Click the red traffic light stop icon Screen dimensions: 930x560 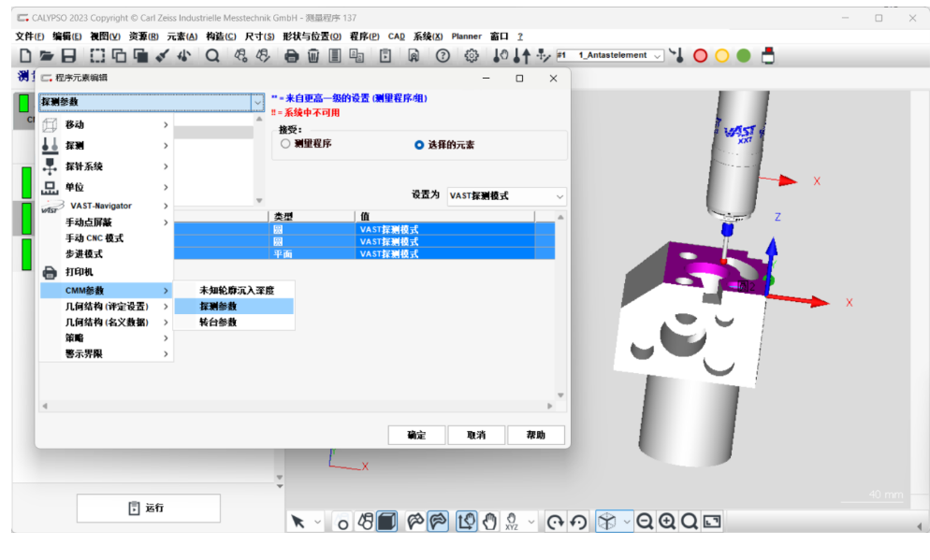(701, 56)
